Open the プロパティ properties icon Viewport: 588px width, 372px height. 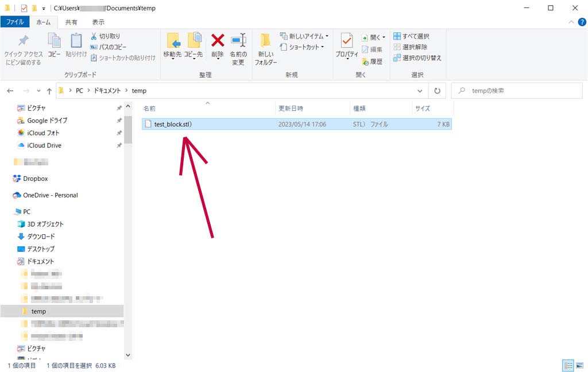346,45
